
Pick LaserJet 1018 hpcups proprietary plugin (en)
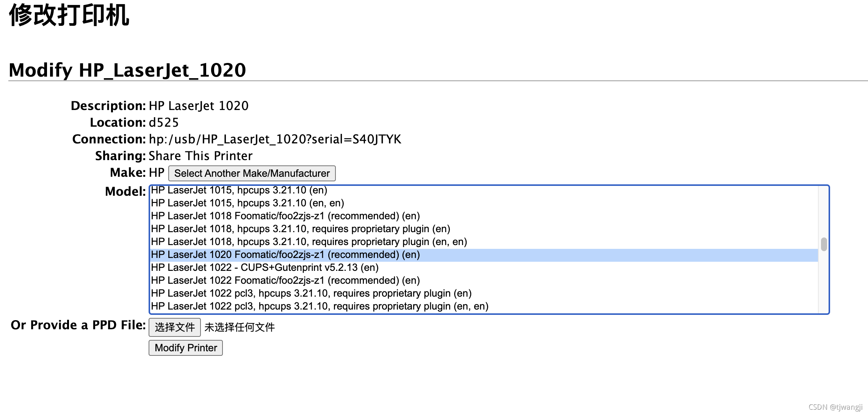tap(300, 229)
